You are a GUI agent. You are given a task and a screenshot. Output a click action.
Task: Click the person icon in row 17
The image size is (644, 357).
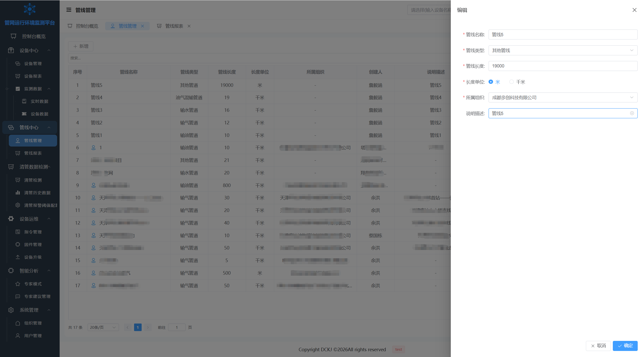[93, 285]
